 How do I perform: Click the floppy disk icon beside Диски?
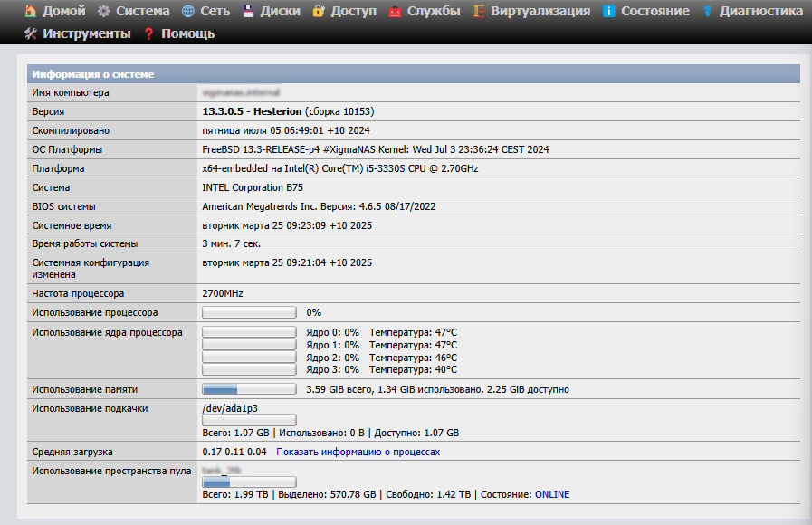(x=249, y=11)
